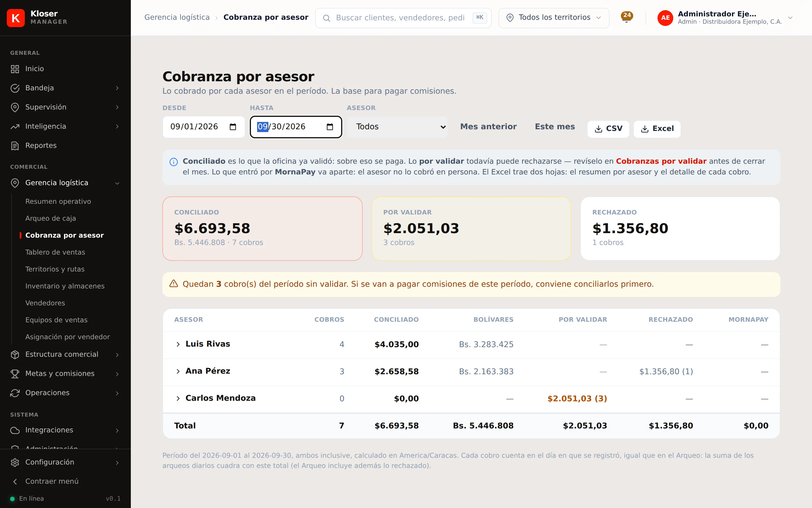
Task: Click Carlos Mendoza's '$2.051,03 (3)' pending amount
Action: tap(577, 399)
